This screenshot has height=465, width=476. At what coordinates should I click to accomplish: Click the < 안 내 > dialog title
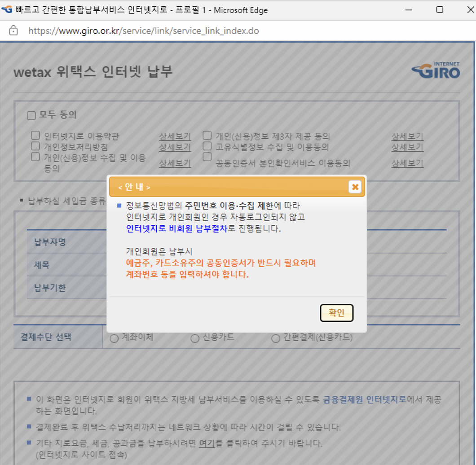click(134, 187)
